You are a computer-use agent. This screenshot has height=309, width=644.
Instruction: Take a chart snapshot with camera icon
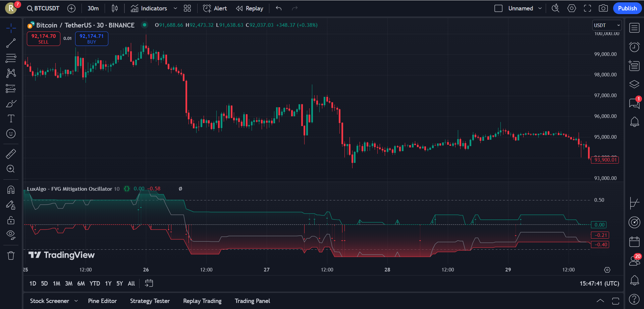(603, 8)
